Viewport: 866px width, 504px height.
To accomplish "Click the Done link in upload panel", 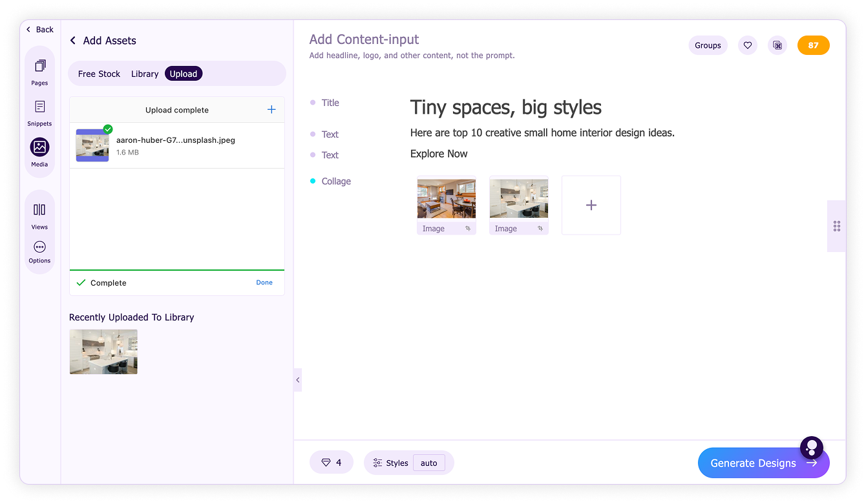I will tap(264, 282).
